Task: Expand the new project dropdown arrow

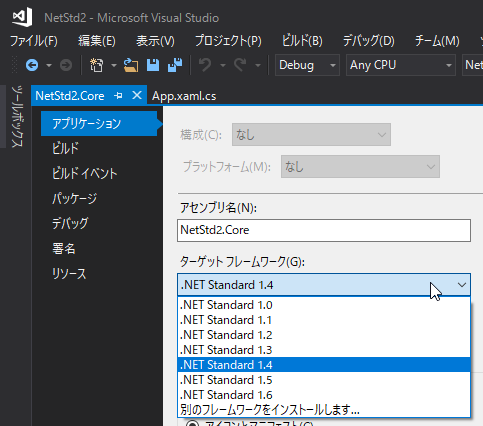Action: pos(114,65)
